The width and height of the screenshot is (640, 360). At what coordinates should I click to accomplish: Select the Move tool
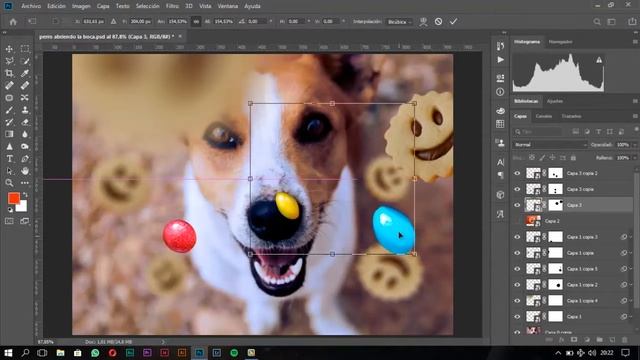tap(9, 49)
